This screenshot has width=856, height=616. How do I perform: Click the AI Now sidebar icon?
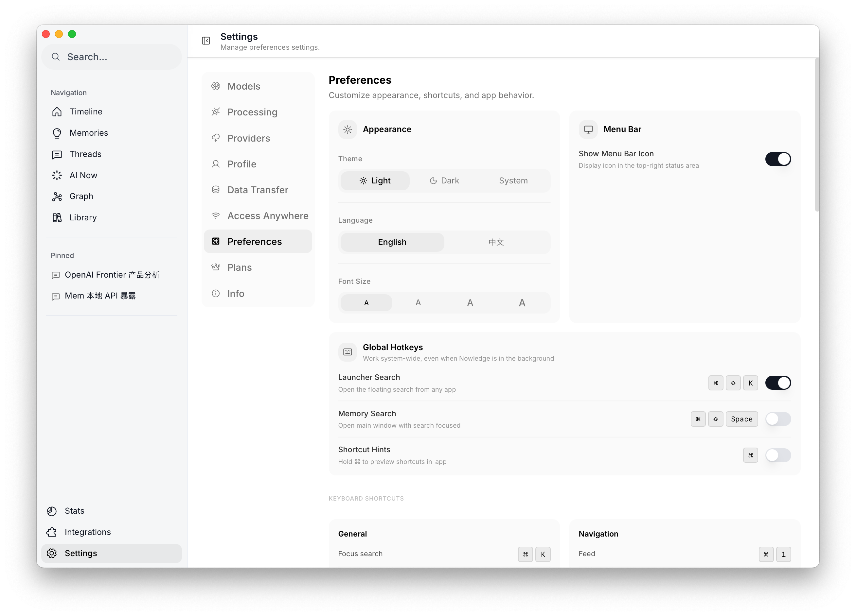57,175
